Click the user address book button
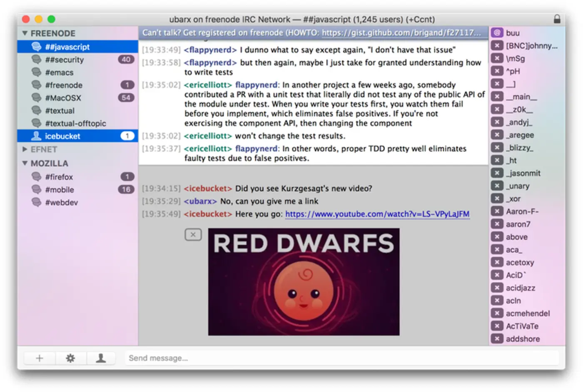Screen dimensions: 583x392 click(x=101, y=358)
